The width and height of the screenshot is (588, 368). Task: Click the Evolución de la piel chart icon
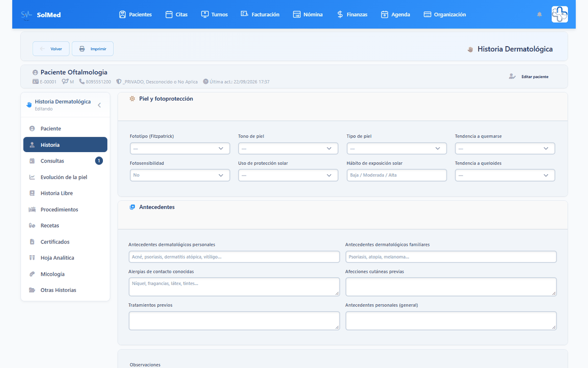[x=32, y=177]
